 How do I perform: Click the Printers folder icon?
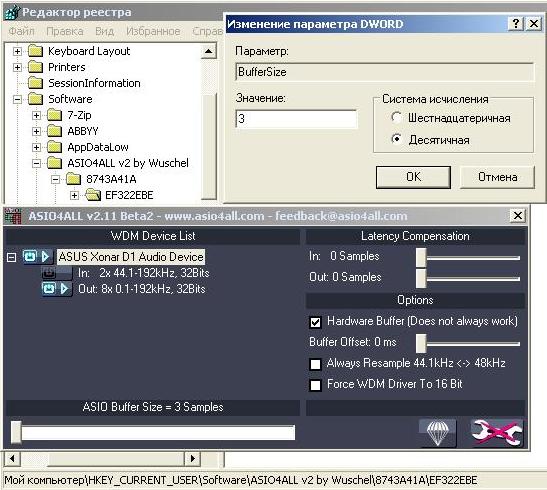36,67
